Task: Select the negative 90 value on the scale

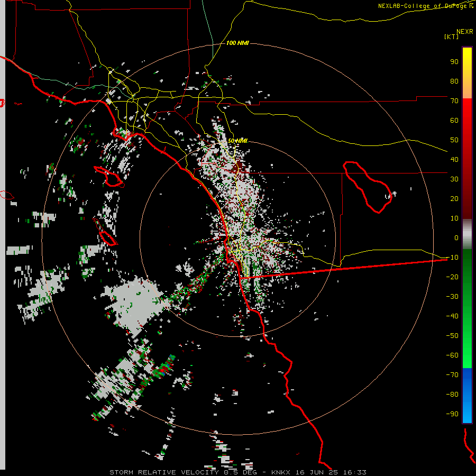Action: [x=452, y=414]
